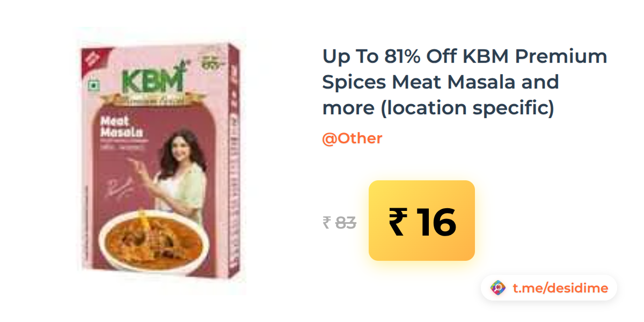The width and height of the screenshot is (644, 322).
Task: Open the t.me/desidime link
Action: (x=560, y=288)
